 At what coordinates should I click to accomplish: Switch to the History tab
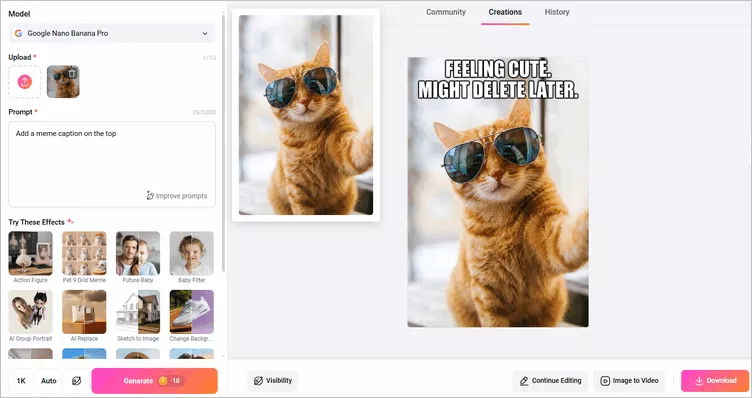[x=557, y=12]
